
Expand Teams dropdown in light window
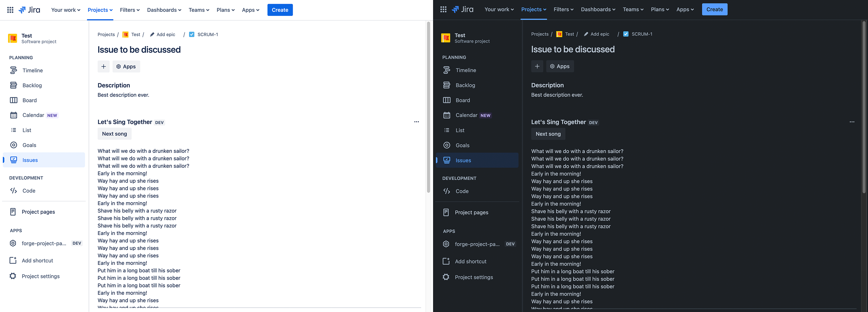(199, 10)
